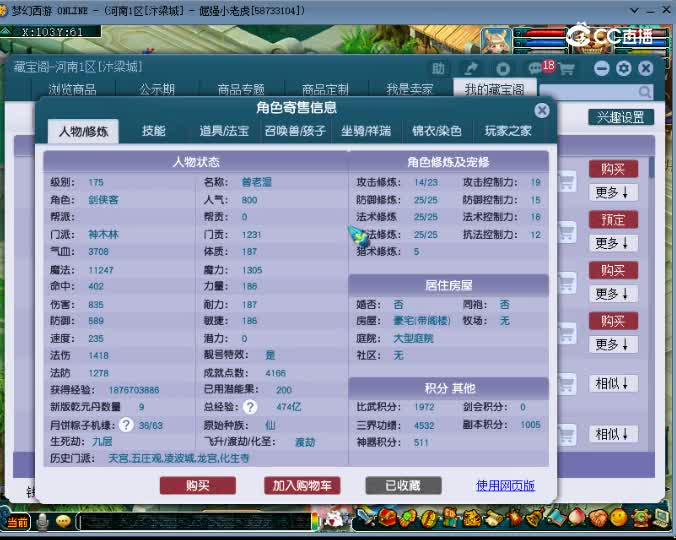Screen dimensions: 676x540
Task: Expand the 更多 dropdown beneath 预定
Action: (613, 243)
